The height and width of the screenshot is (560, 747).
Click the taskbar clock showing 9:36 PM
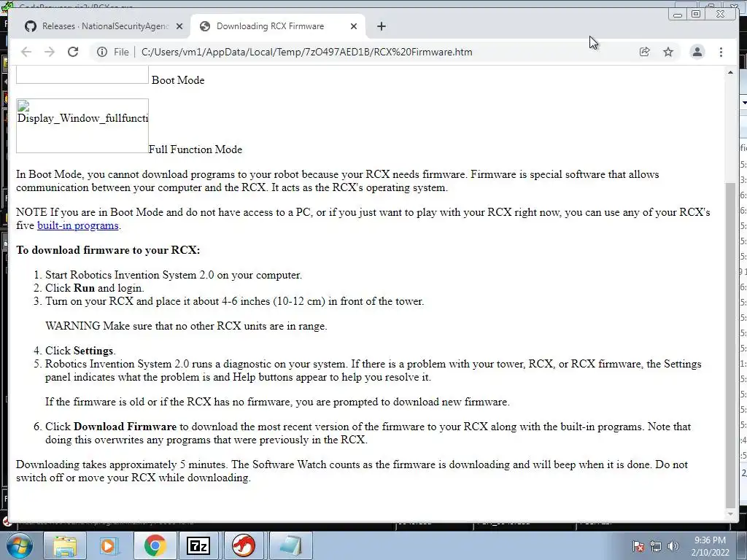coord(710,546)
